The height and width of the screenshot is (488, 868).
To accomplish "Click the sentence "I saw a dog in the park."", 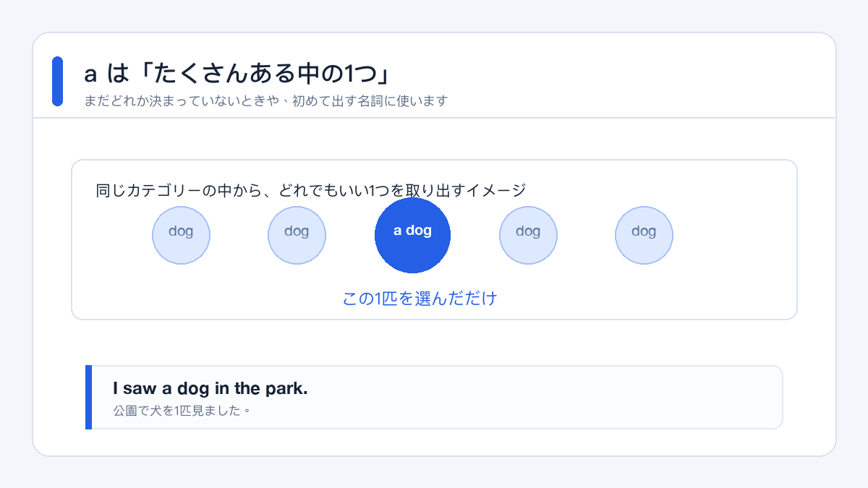I will coord(210,388).
